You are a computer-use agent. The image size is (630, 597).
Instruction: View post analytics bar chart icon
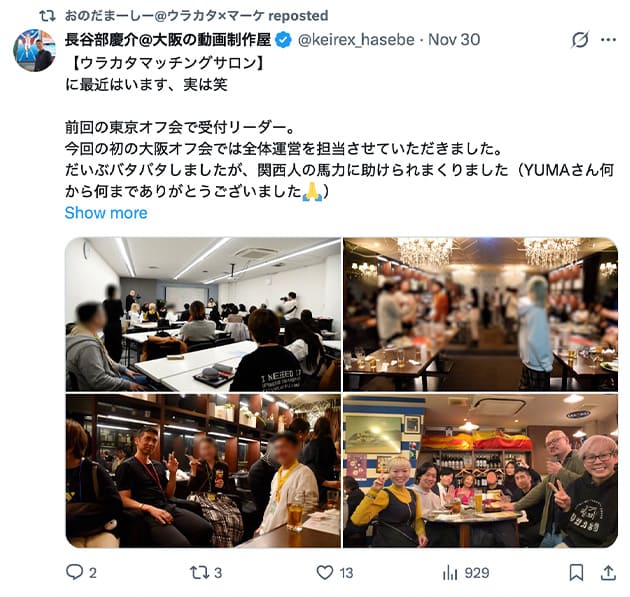pyautogui.click(x=450, y=572)
